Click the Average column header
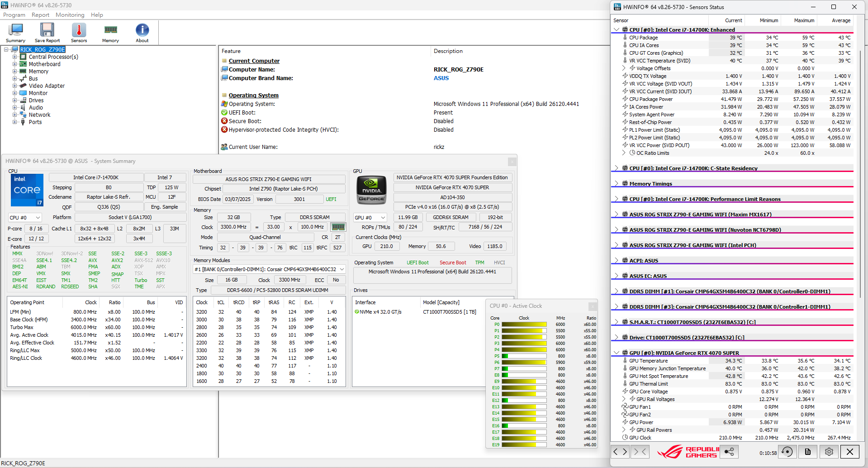This screenshot has height=468, width=868. (835, 20)
